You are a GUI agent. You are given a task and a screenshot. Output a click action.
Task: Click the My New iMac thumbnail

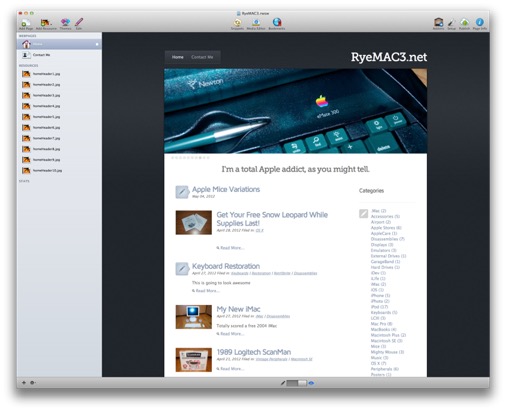click(194, 317)
